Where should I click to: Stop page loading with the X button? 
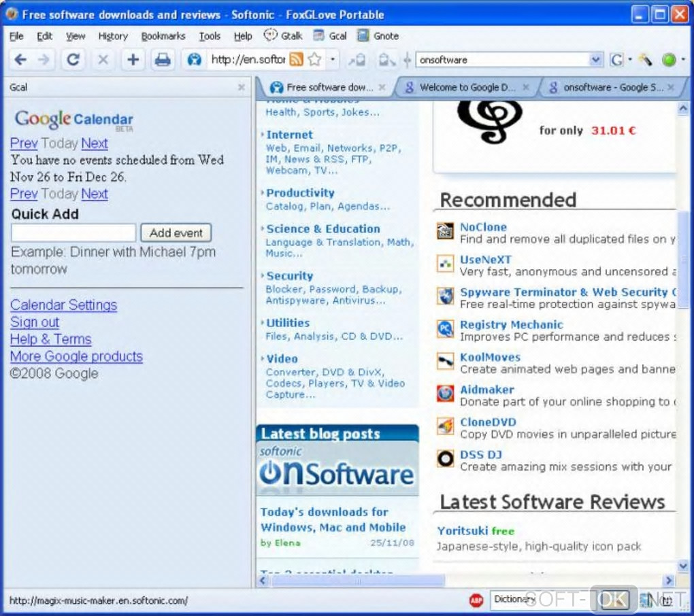103,59
